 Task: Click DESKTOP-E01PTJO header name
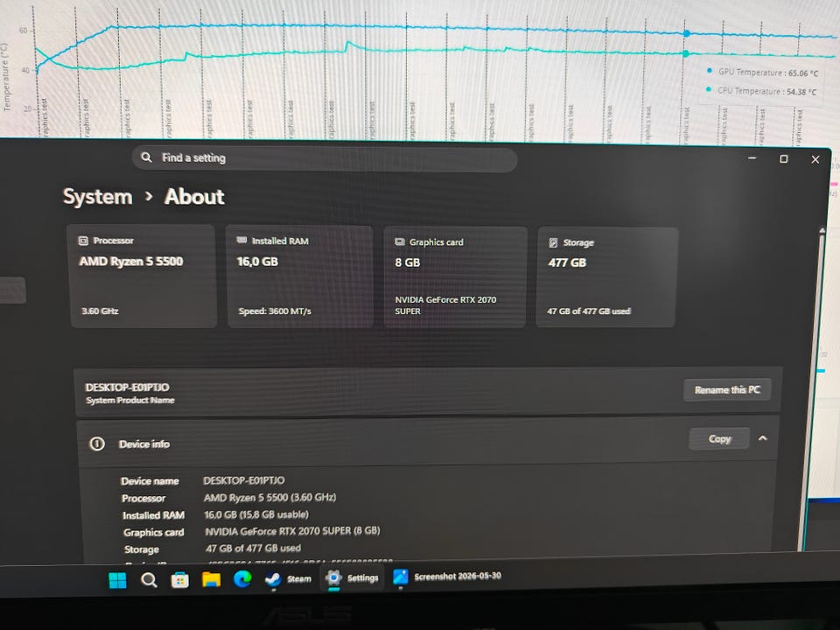tap(128, 387)
